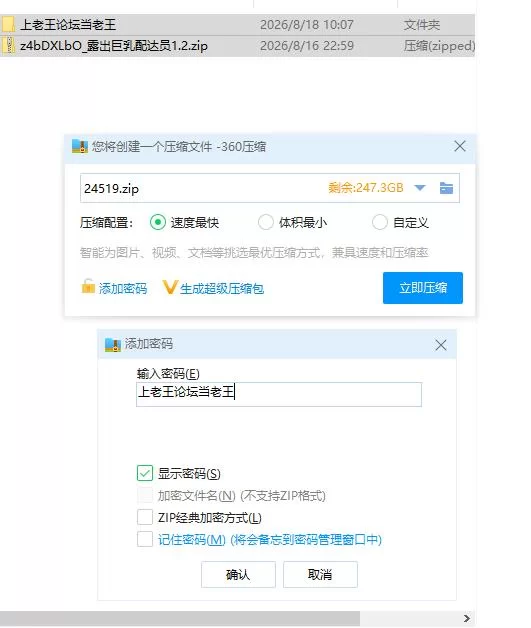
Task: Click the 立即压缩 button
Action: (x=422, y=288)
